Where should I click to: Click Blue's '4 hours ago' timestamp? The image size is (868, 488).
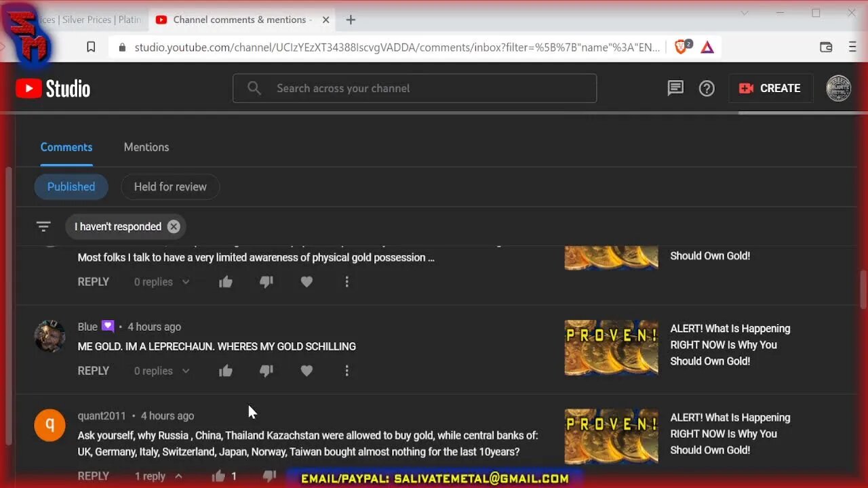pos(154,327)
